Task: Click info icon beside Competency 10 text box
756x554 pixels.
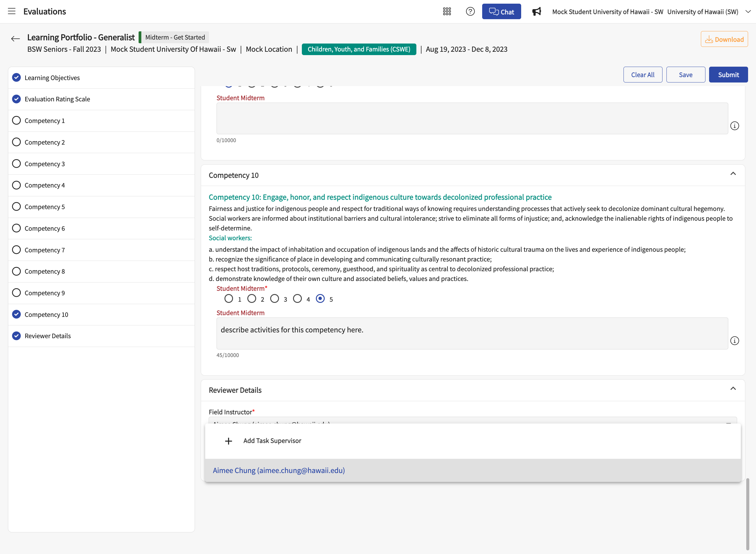Action: click(734, 341)
